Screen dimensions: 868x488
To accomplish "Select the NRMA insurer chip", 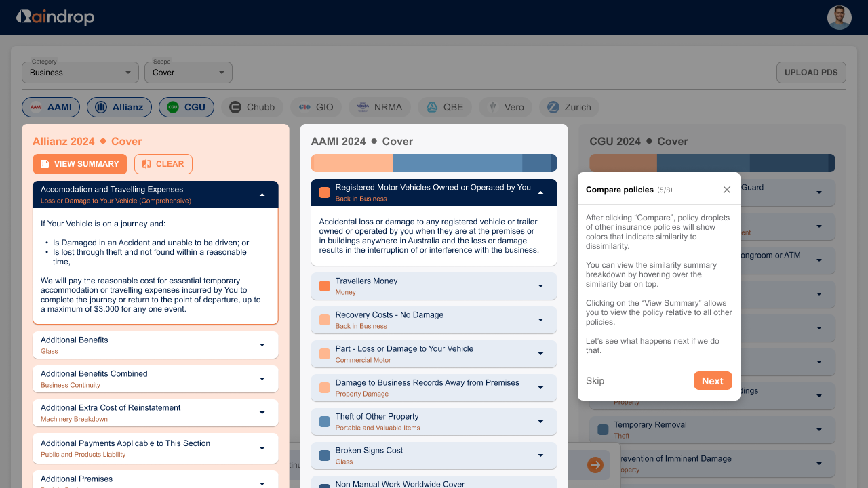I will [380, 107].
